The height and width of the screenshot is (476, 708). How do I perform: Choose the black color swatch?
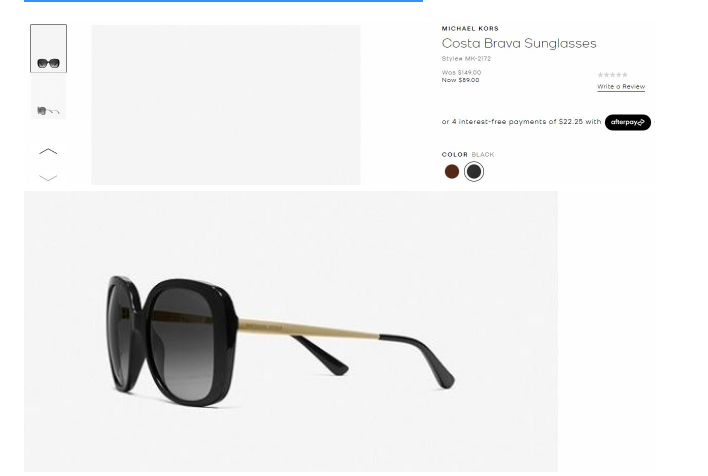[x=474, y=172]
